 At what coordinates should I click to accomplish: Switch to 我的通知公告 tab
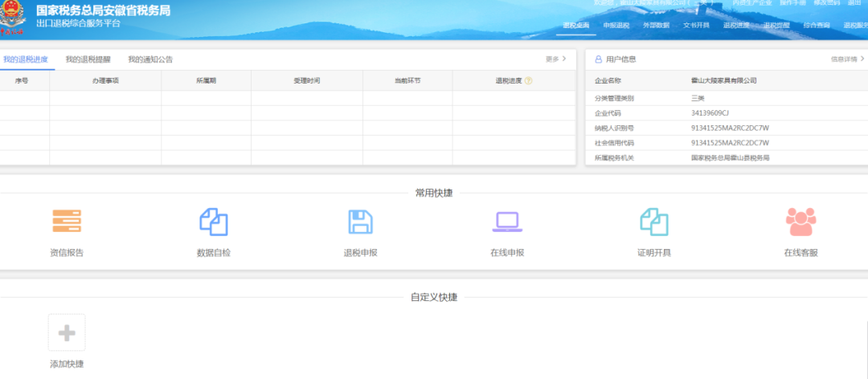pyautogui.click(x=150, y=59)
